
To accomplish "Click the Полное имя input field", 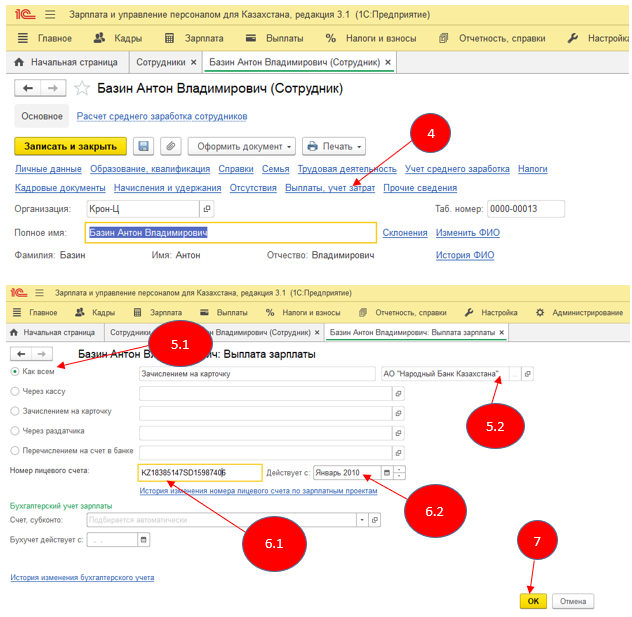I will 231,233.
